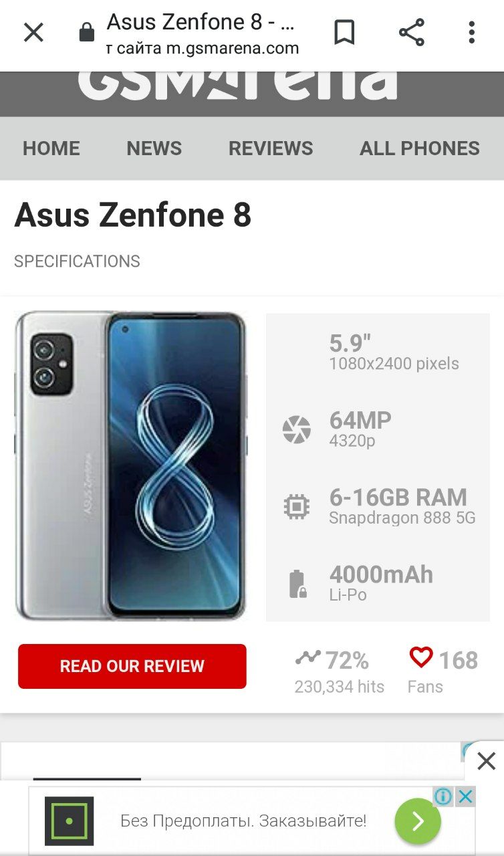The image size is (504, 856).
Task: Tap the green arrow ad button
Action: point(418,821)
